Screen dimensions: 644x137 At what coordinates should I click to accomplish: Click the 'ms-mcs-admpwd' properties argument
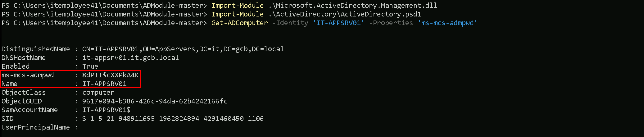(x=447, y=23)
